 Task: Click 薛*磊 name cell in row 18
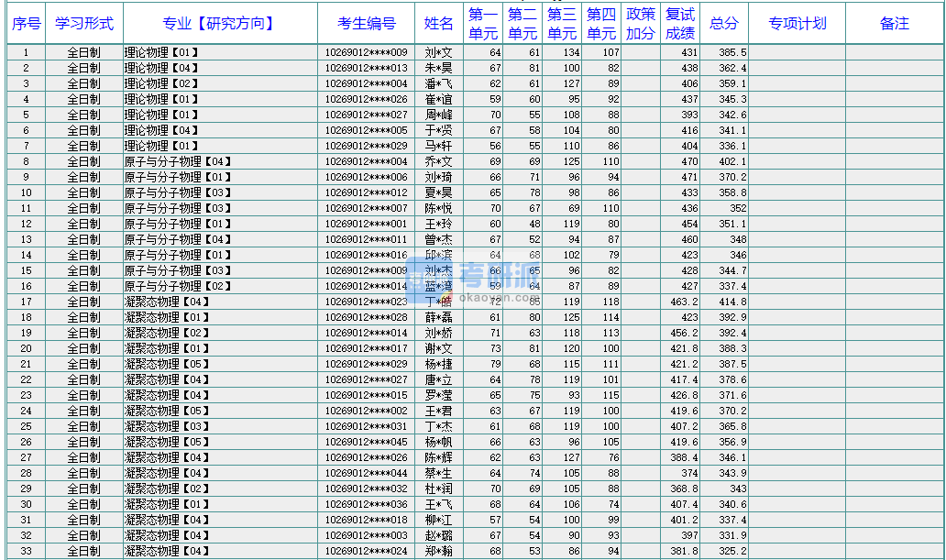(x=439, y=317)
